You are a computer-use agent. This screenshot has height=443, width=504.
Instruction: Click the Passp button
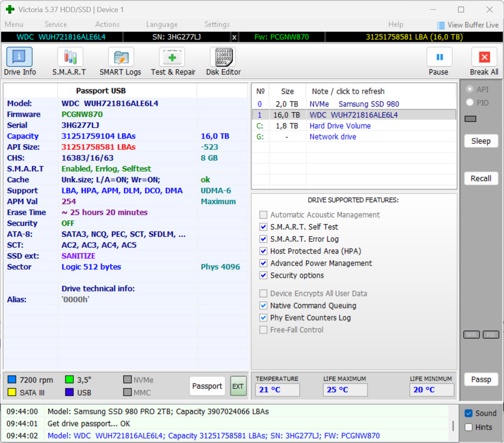[481, 380]
